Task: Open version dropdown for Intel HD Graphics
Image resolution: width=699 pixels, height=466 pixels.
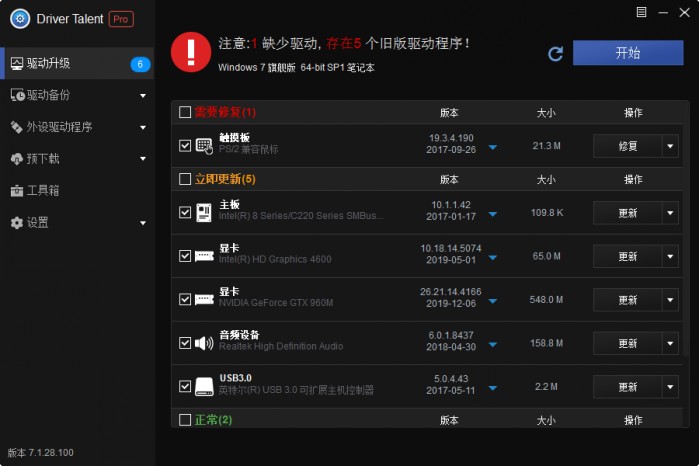Action: coord(492,257)
